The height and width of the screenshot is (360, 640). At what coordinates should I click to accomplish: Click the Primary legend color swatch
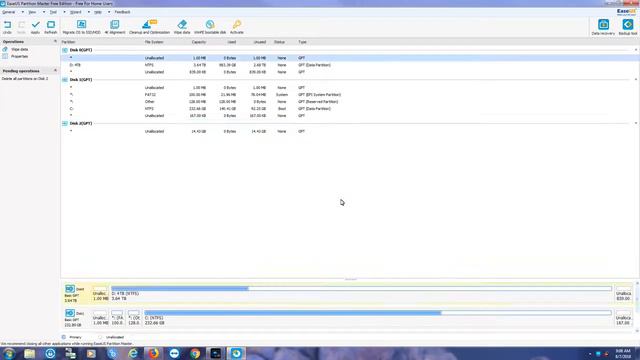(x=64, y=337)
